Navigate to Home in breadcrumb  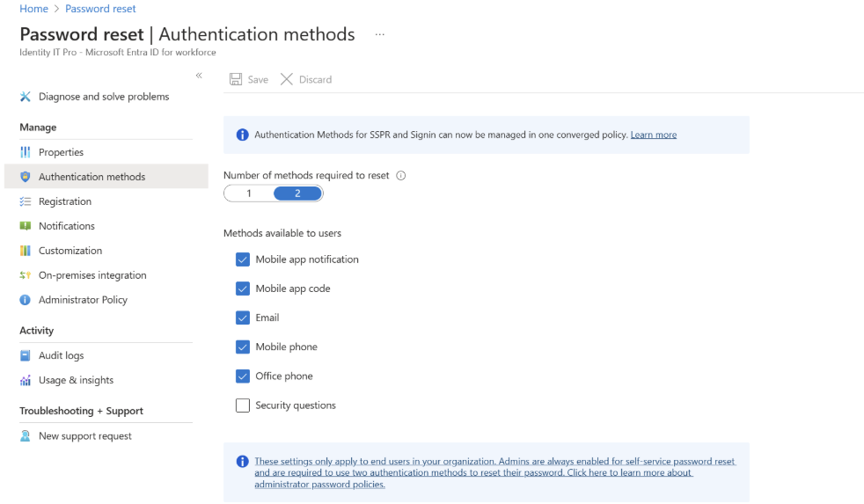[x=33, y=9]
